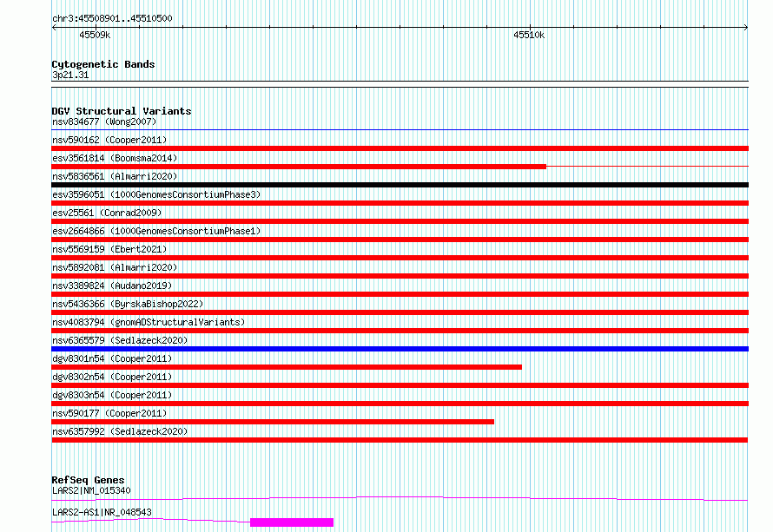Click the red bar for dgv8301n54
This screenshot has width=773, height=532.
pyautogui.click(x=287, y=367)
